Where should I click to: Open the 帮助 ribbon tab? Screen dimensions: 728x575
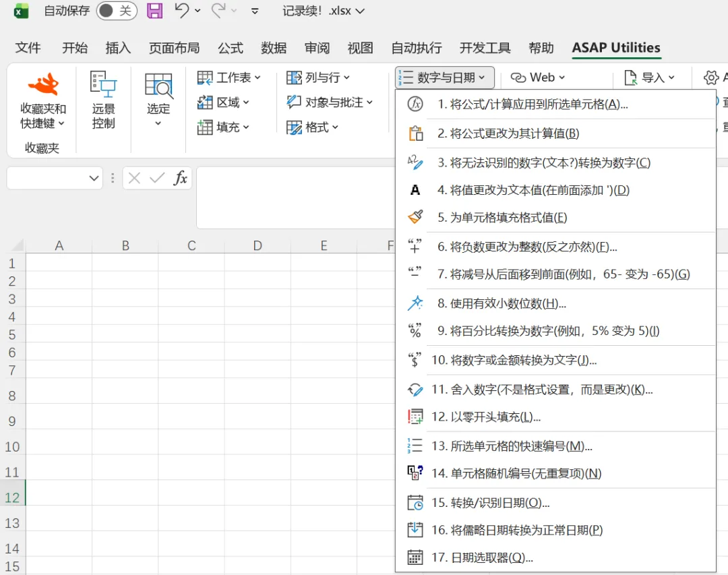click(541, 48)
